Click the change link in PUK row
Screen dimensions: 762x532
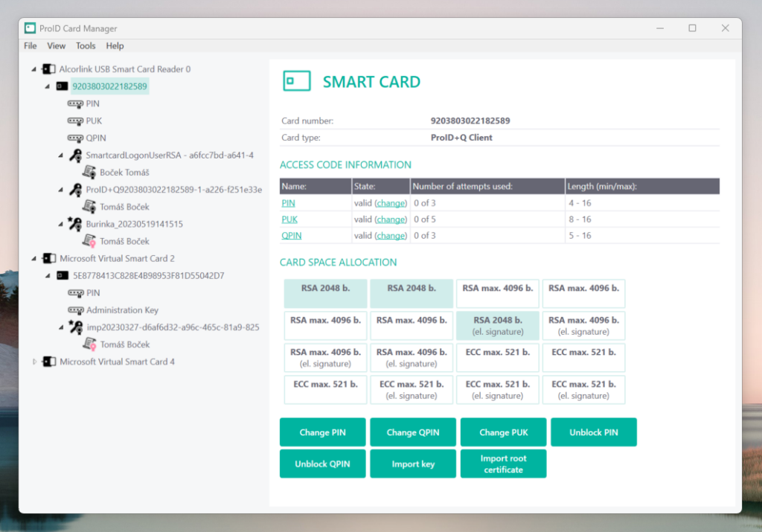(x=391, y=219)
